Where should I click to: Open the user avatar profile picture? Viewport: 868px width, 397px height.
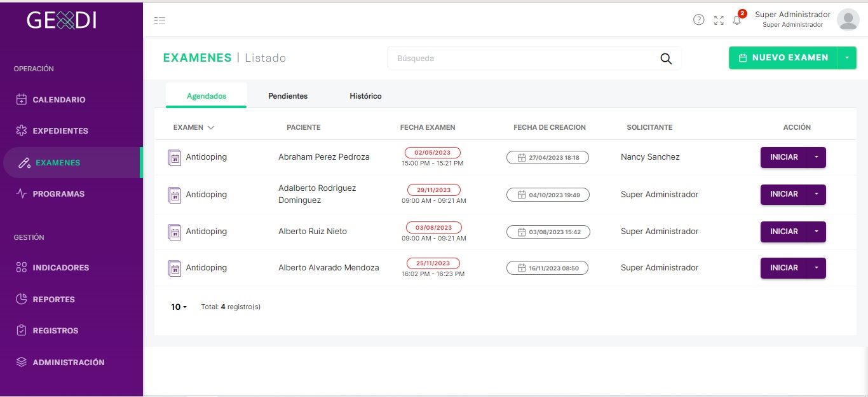pyautogui.click(x=848, y=20)
